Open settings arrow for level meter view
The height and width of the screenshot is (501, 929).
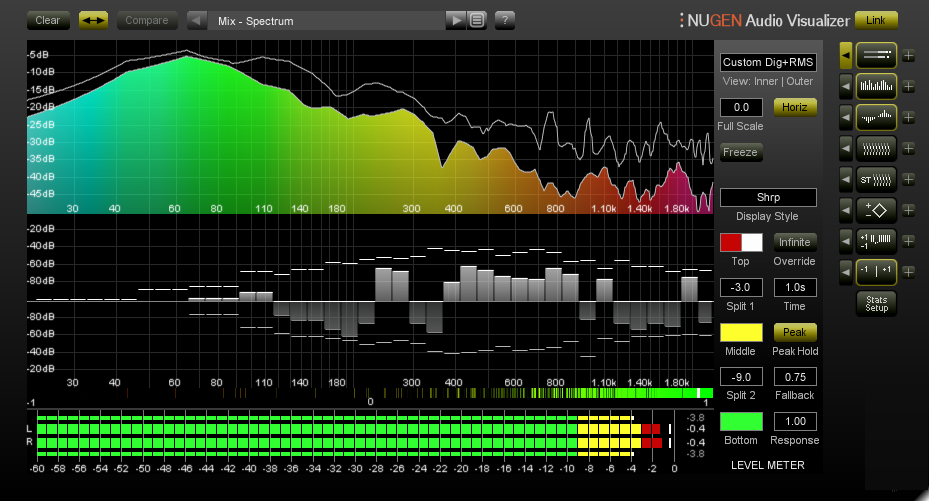pyautogui.click(x=845, y=56)
